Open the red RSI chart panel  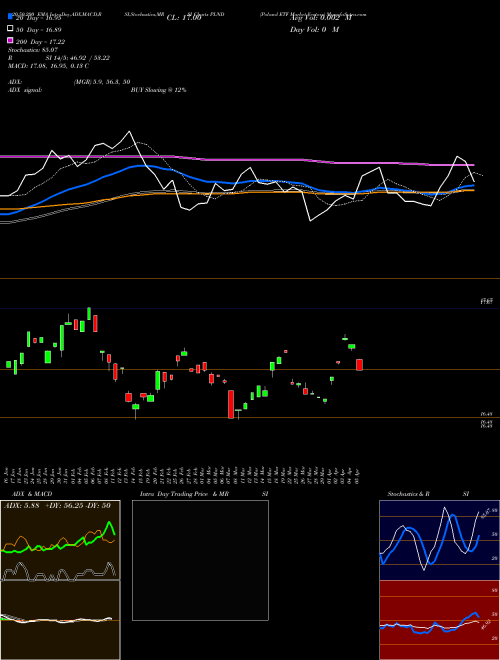pos(439,620)
